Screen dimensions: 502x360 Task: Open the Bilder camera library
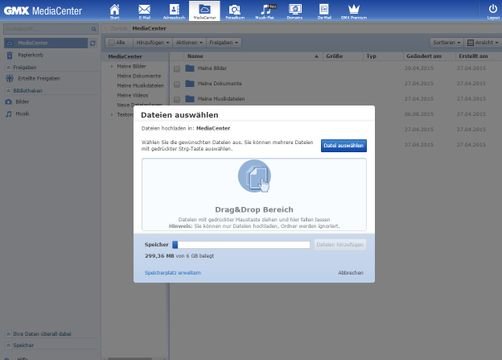[x=17, y=102]
